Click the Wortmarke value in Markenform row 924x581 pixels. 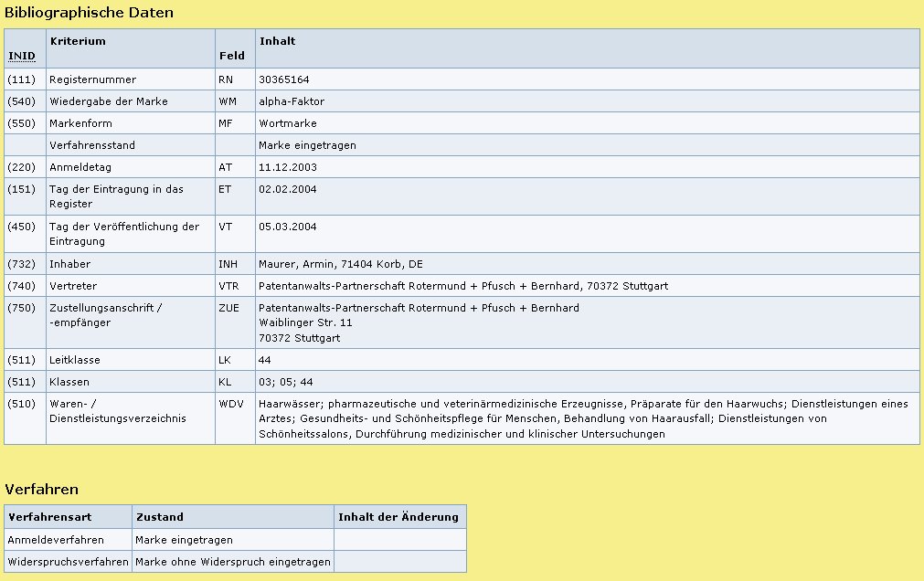tap(288, 123)
